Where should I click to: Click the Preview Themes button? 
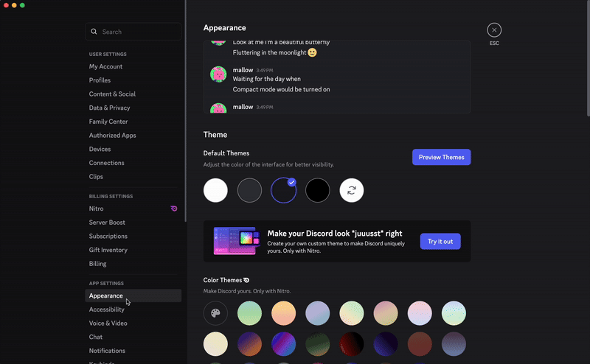(x=441, y=157)
